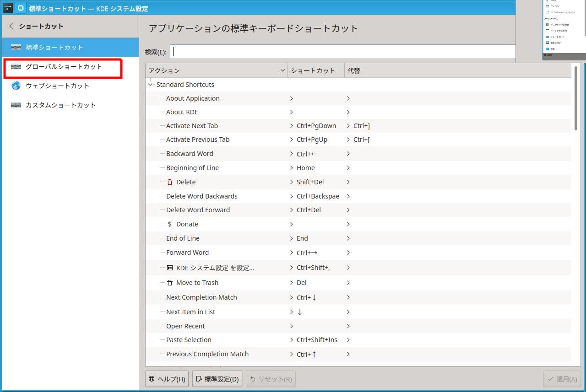Image resolution: width=586 pixels, height=392 pixels.
Task: Select the Forward Word row
Action: [358, 252]
